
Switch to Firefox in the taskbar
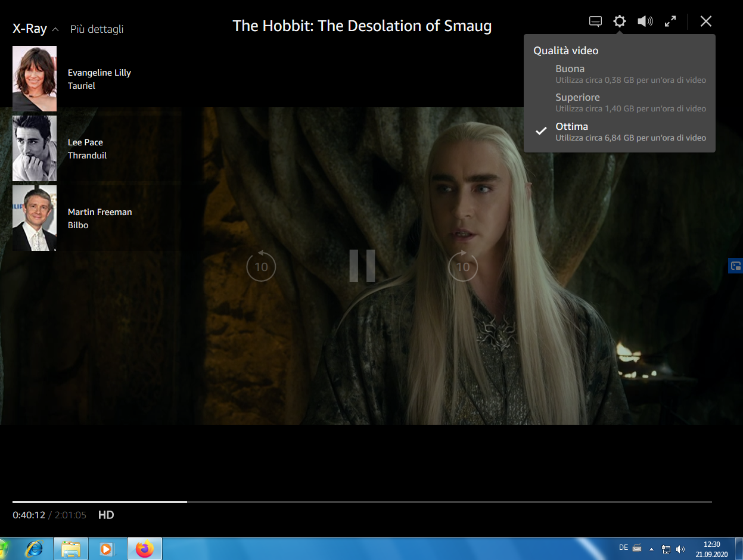pos(144,549)
